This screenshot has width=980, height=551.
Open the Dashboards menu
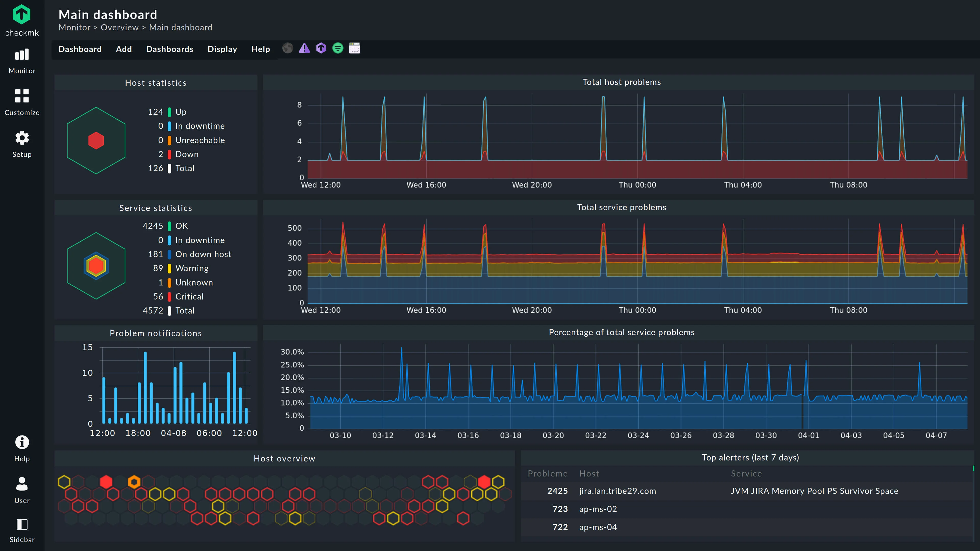click(170, 49)
